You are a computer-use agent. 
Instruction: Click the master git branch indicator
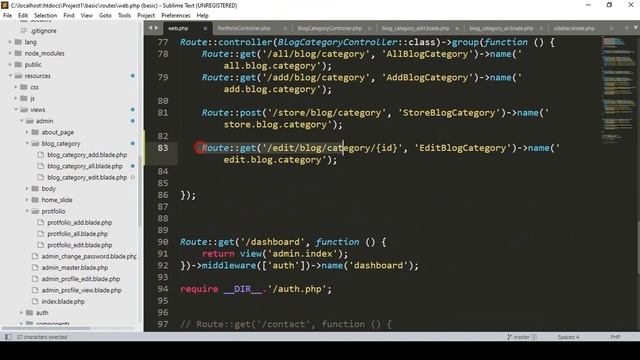521,337
